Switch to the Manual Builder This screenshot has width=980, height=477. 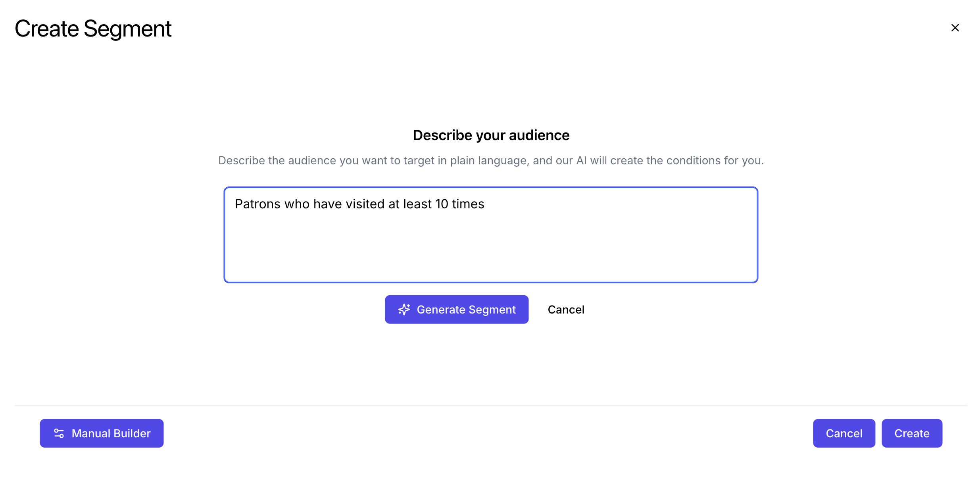[x=102, y=433]
